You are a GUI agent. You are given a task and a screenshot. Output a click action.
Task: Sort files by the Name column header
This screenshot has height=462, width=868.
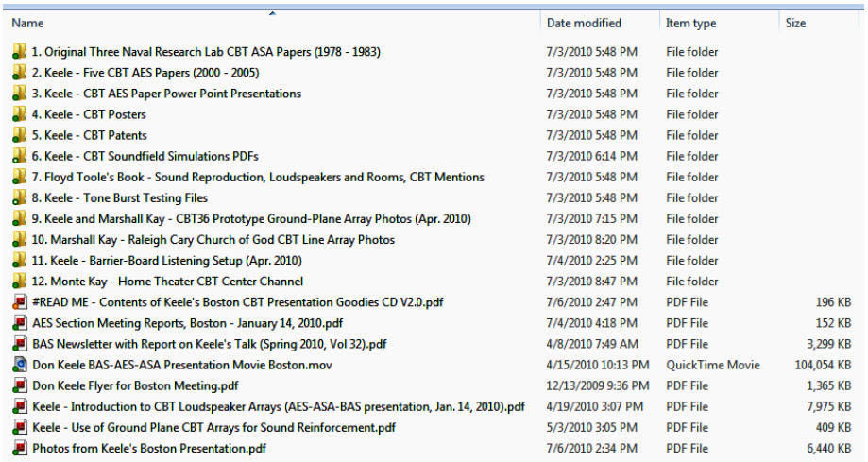click(28, 23)
